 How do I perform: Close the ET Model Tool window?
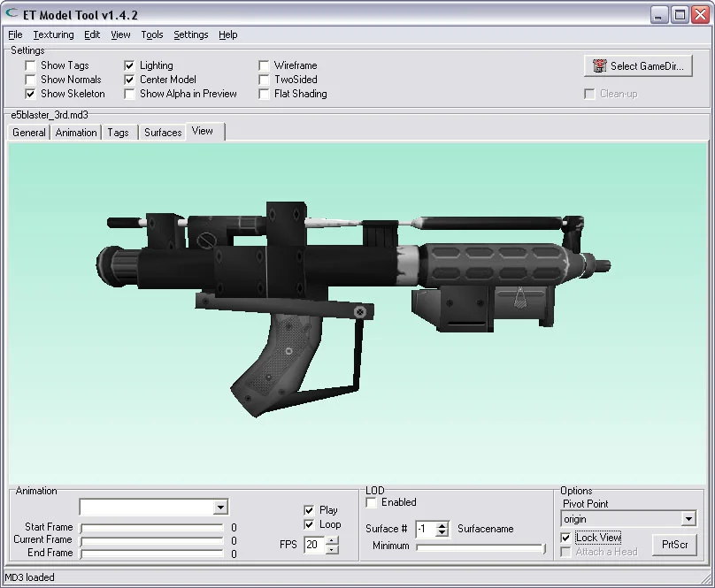[x=701, y=15]
